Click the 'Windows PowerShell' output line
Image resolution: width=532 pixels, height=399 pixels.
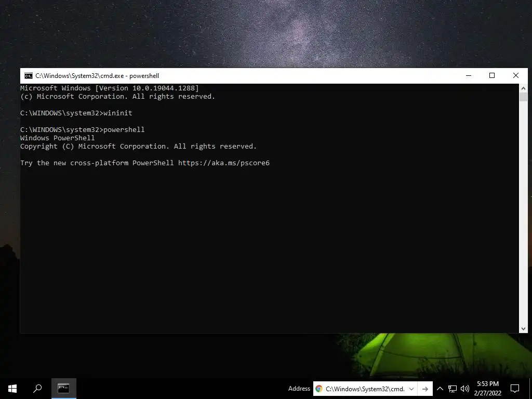(x=57, y=138)
